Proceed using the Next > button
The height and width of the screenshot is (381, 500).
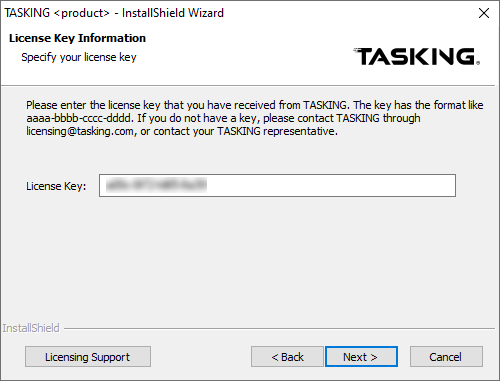pos(361,357)
